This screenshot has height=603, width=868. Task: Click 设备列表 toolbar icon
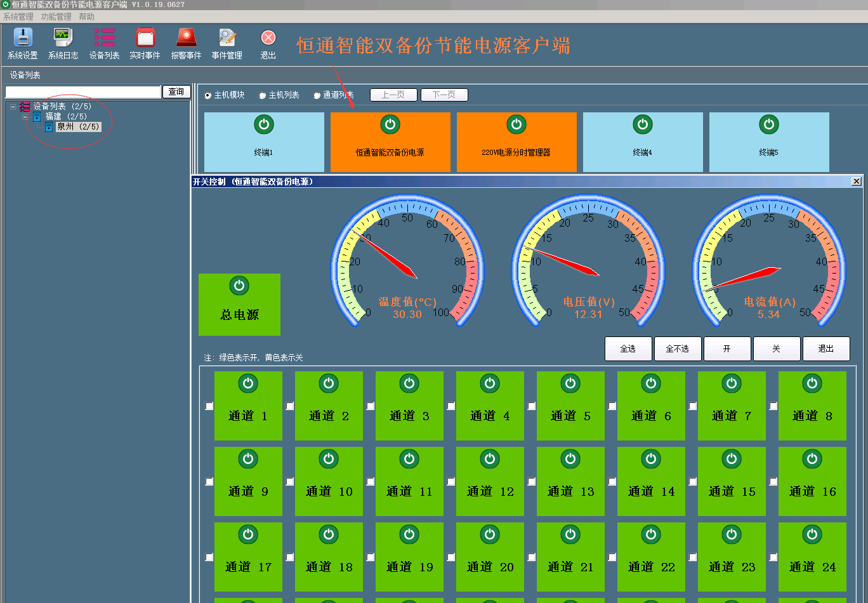pos(104,38)
